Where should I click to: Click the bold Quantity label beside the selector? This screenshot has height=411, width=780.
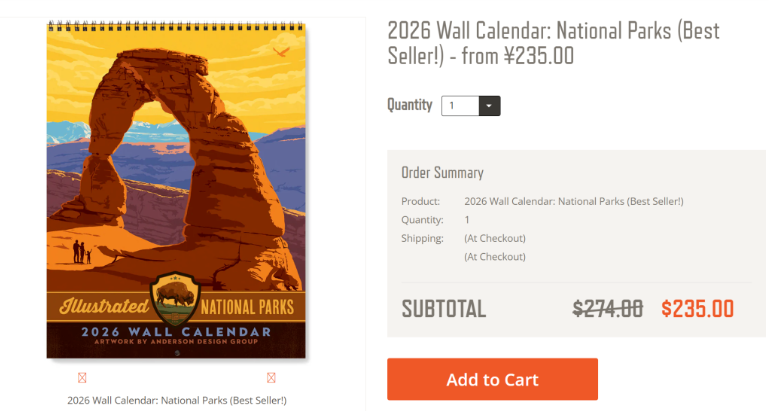[x=410, y=105]
